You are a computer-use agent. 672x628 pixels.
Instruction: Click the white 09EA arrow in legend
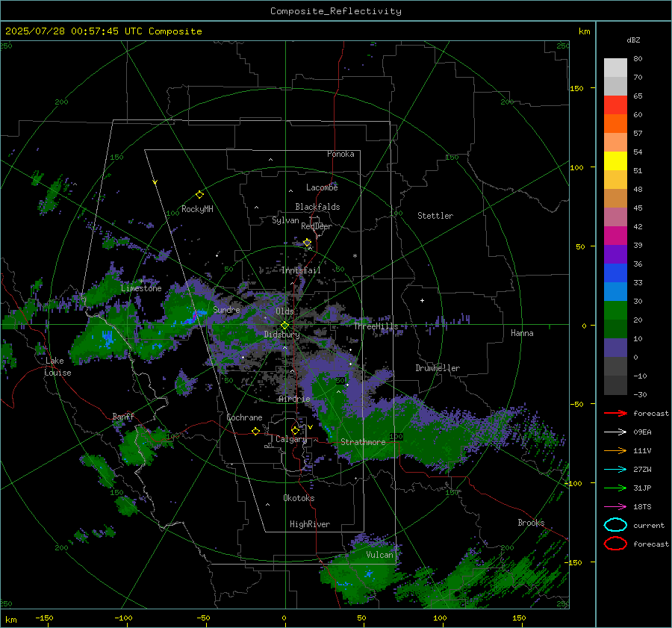[x=615, y=432]
